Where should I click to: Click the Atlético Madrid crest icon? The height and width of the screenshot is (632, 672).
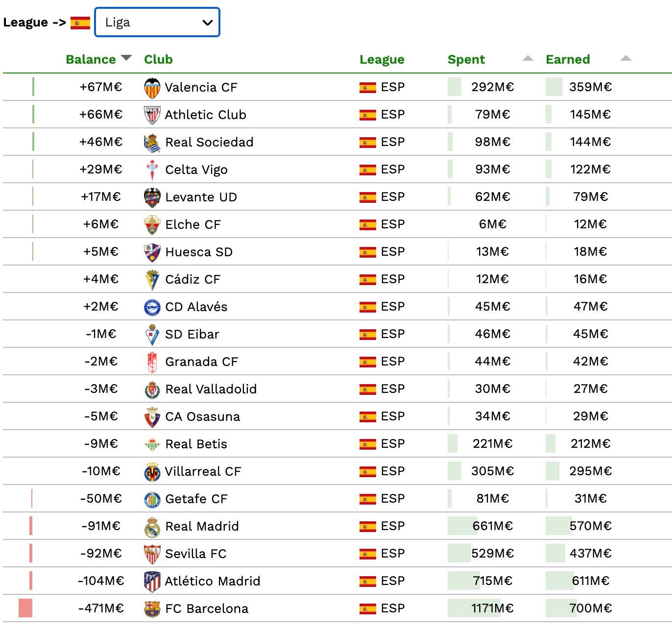(152, 582)
